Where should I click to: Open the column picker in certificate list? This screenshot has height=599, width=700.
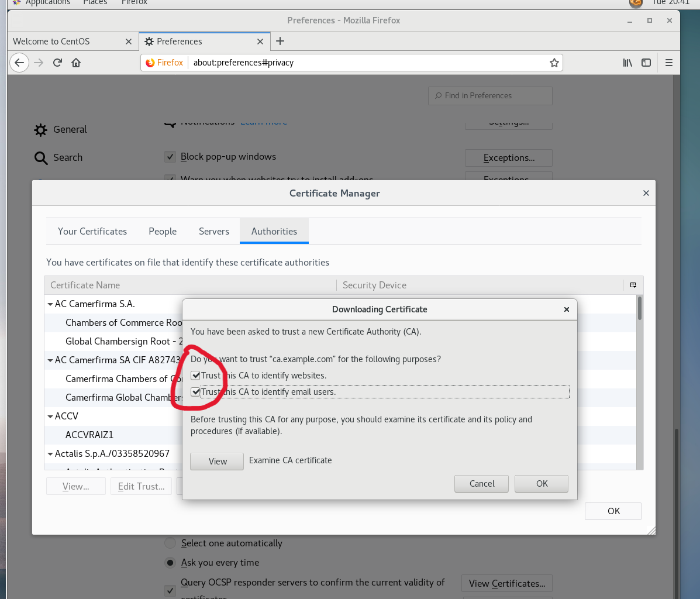(633, 285)
